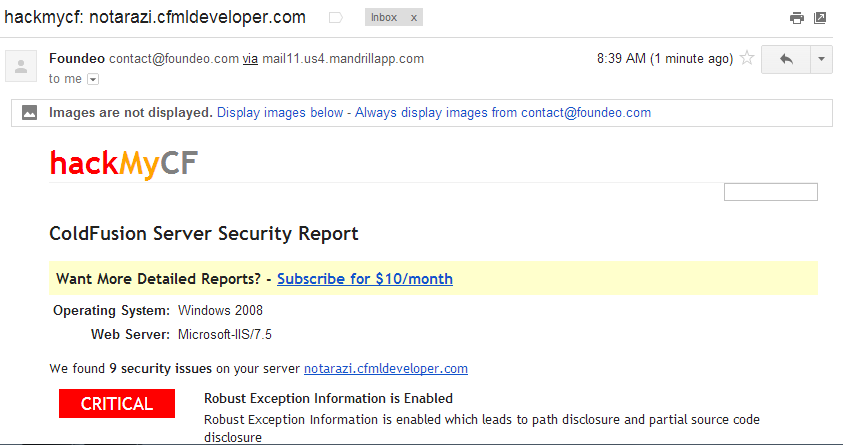Screen dimensions: 843x445
Task: Click the image placeholder icon
Action: point(30,113)
